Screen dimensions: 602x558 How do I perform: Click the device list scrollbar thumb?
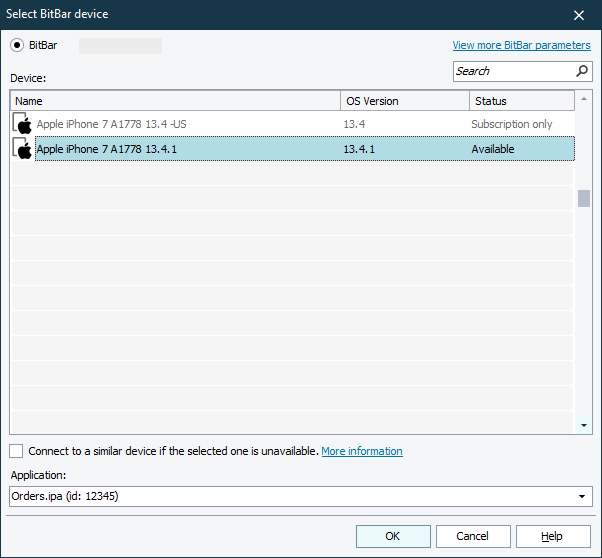pyautogui.click(x=584, y=198)
